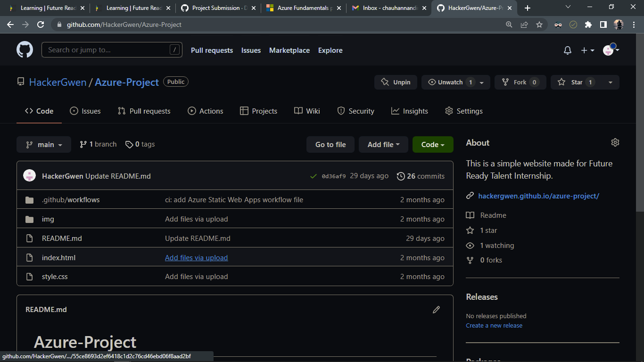
Task: Switch to the Azure Fundamentals browser tab
Action: (304, 8)
